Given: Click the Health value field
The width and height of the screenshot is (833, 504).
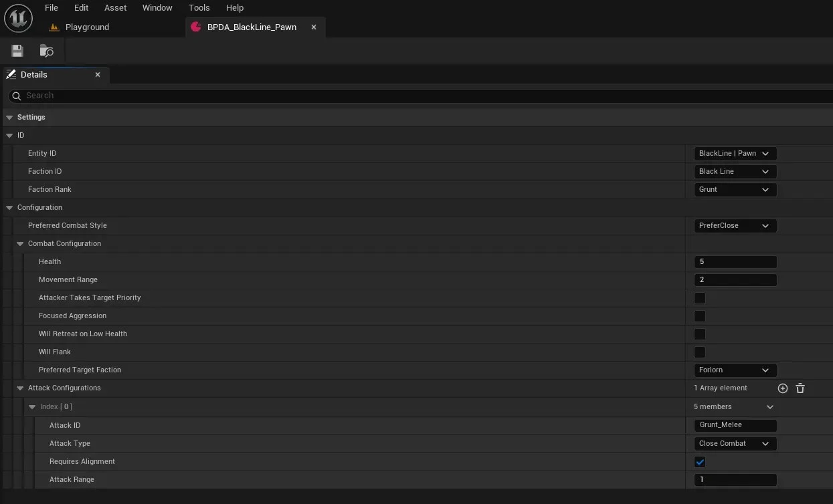Looking at the screenshot, I should tap(735, 262).
